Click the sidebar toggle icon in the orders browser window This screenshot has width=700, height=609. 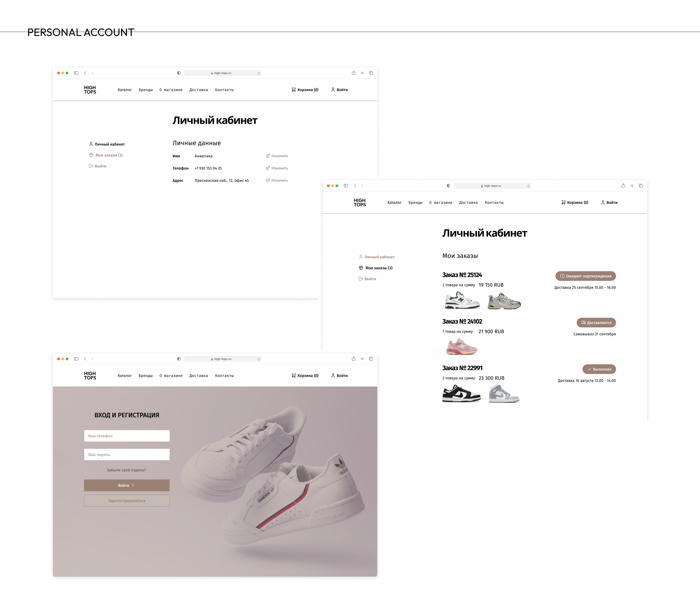tap(346, 186)
